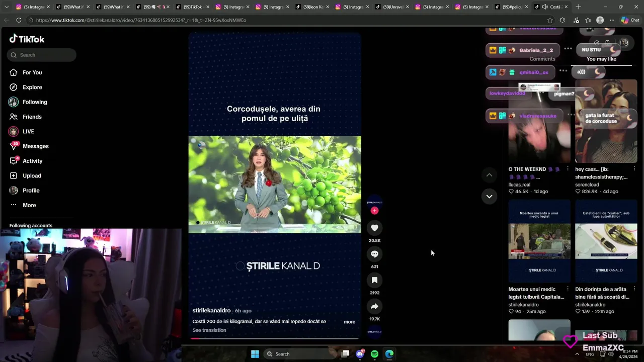Add this page to favorites with the star
The height and width of the screenshot is (362, 644).
pyautogui.click(x=550, y=20)
